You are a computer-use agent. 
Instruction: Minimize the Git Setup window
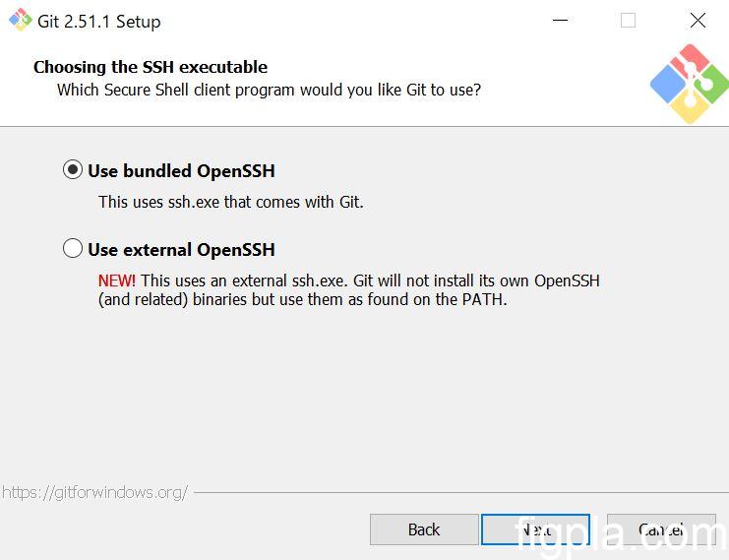click(x=560, y=21)
